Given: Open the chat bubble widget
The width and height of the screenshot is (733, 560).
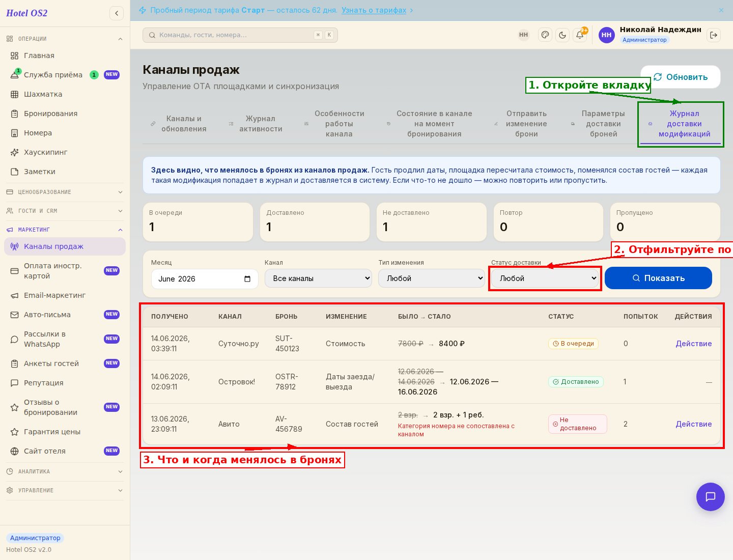Looking at the screenshot, I should (711, 497).
